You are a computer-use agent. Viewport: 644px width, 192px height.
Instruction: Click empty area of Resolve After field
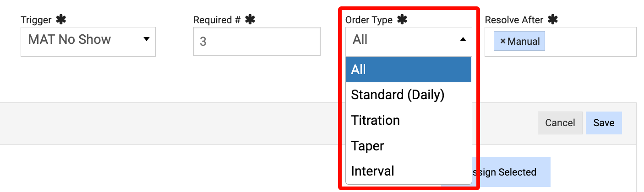(x=590, y=42)
